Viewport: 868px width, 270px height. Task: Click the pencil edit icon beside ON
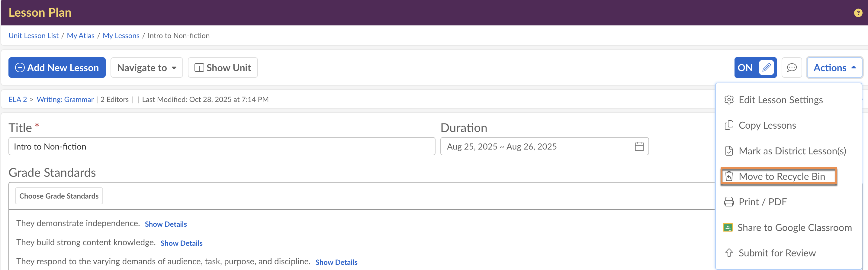pos(766,68)
